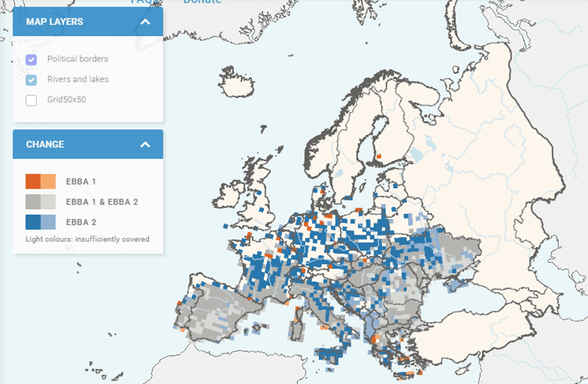Click the light blue EBBA 2 swatch
588x384 pixels.
coord(48,223)
